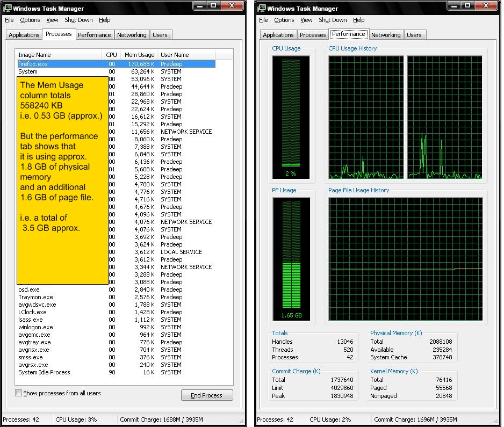
Task: Tick 'Show processes from all users' checkbox
Action: point(19,393)
